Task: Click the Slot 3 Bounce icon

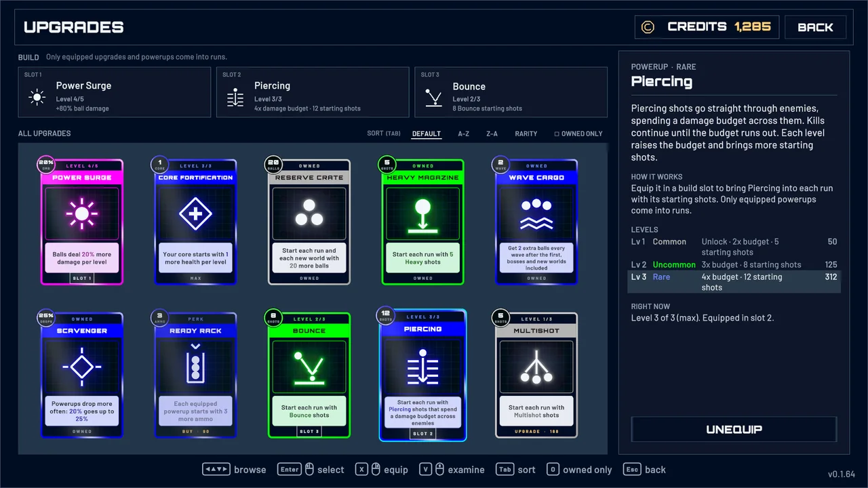Action: [x=433, y=99]
